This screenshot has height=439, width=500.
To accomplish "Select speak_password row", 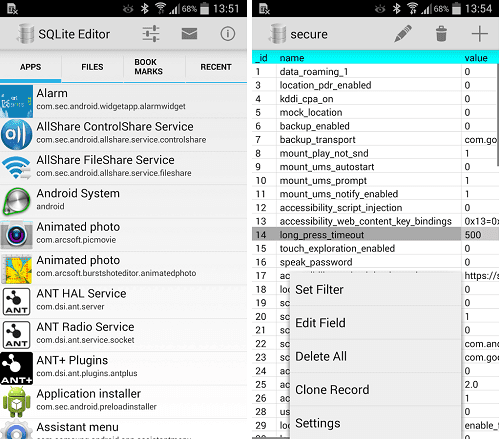I will 375,262.
